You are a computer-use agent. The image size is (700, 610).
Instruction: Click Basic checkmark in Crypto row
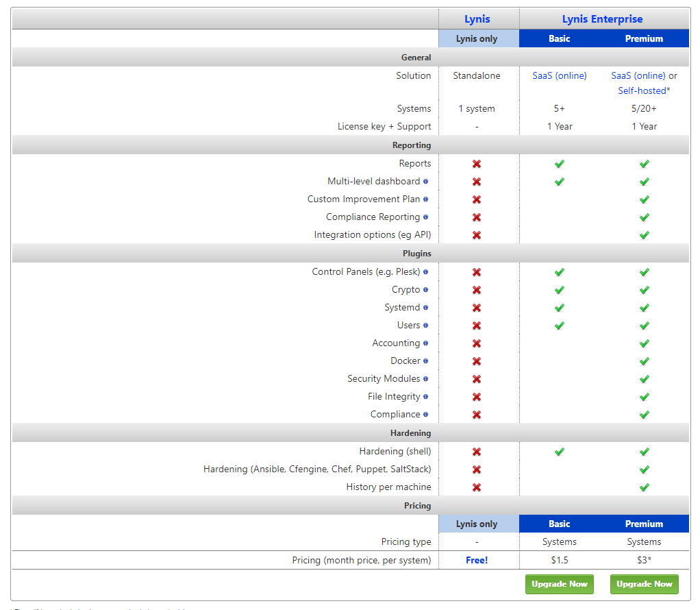click(560, 290)
